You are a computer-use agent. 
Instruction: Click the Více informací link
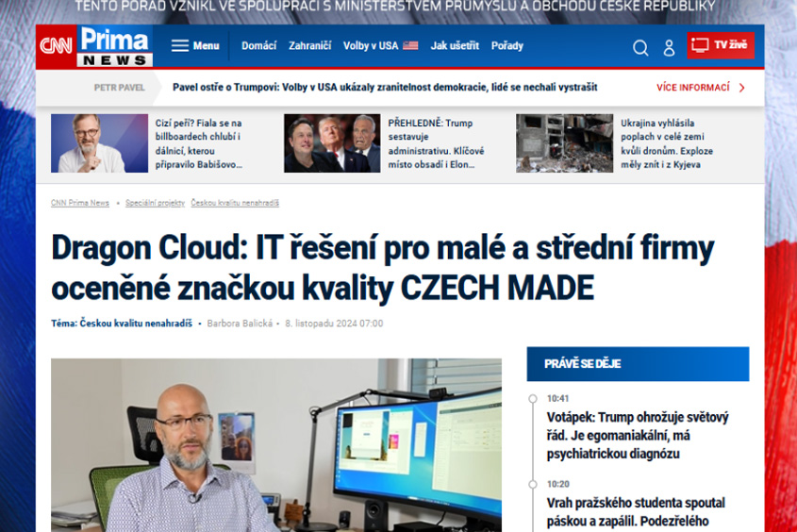click(693, 88)
